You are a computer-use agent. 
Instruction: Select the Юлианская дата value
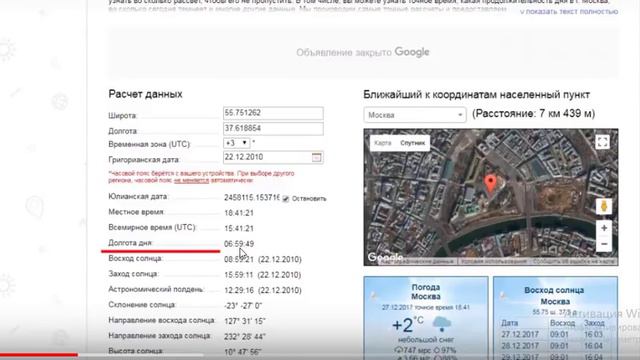pyautogui.click(x=252, y=198)
